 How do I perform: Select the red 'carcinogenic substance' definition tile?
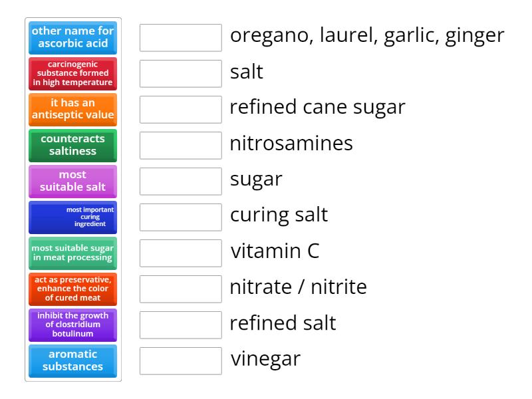click(72, 74)
